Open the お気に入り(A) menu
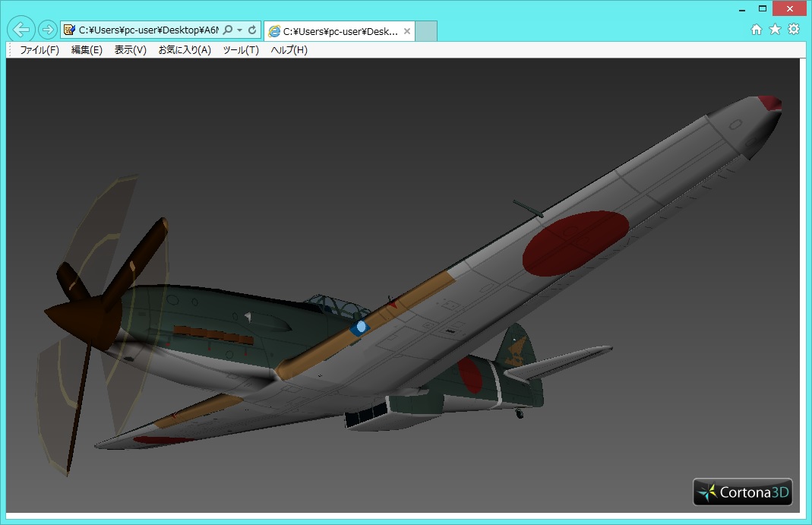The image size is (812, 525). click(185, 50)
